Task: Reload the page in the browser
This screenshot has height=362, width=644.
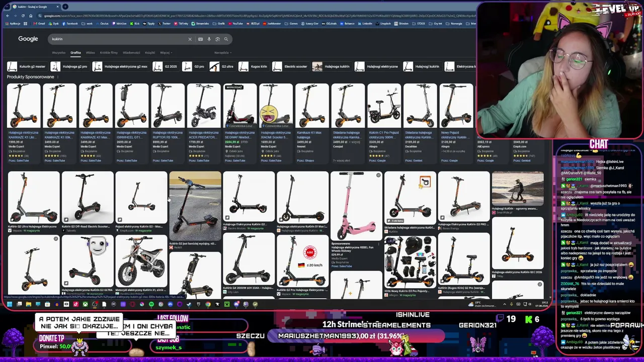Action: [x=23, y=16]
